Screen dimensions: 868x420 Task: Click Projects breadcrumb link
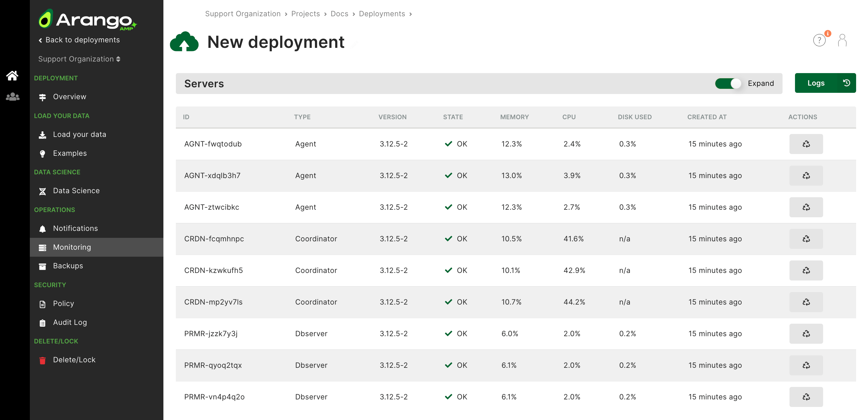305,14
